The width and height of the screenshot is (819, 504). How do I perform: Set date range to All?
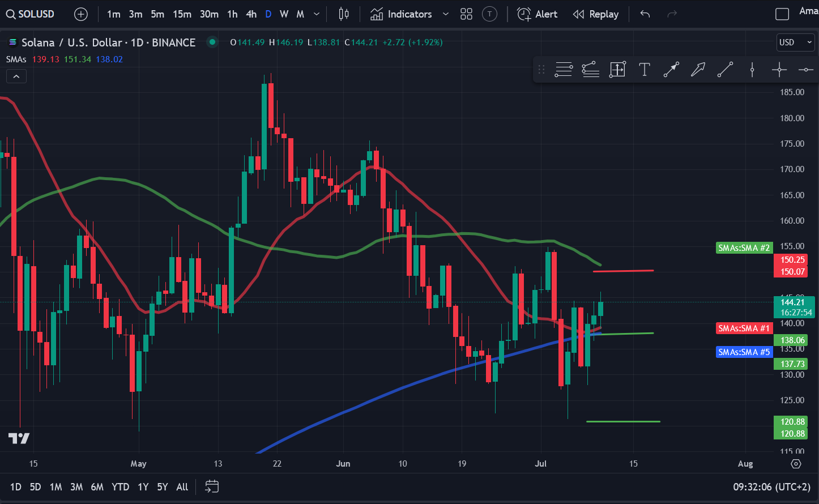[x=182, y=486]
